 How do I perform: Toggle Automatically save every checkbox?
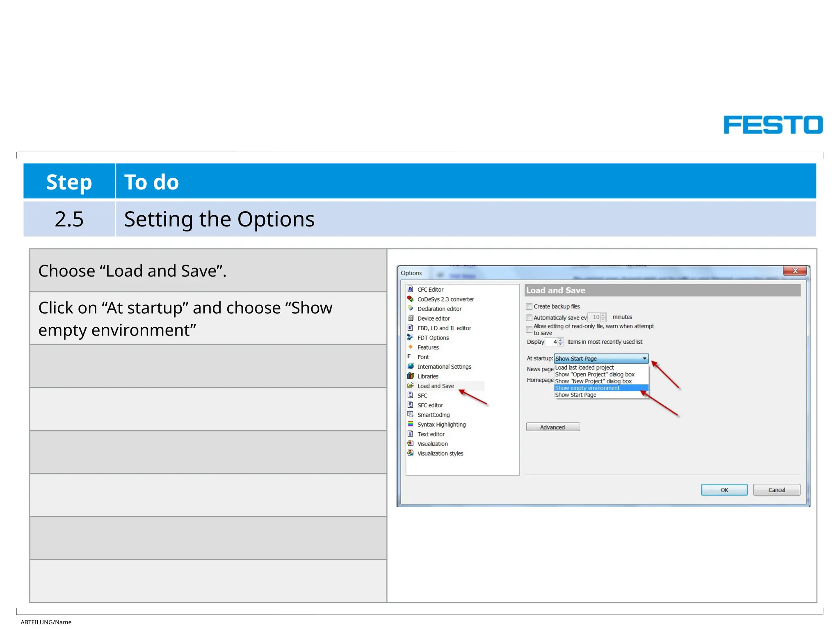[529, 317]
